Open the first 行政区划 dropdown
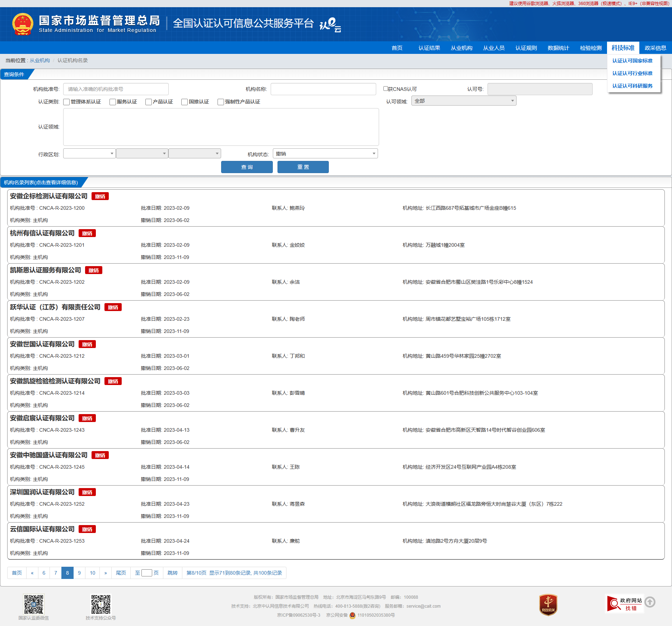The height and width of the screenshot is (626, 672). pyautogui.click(x=89, y=154)
